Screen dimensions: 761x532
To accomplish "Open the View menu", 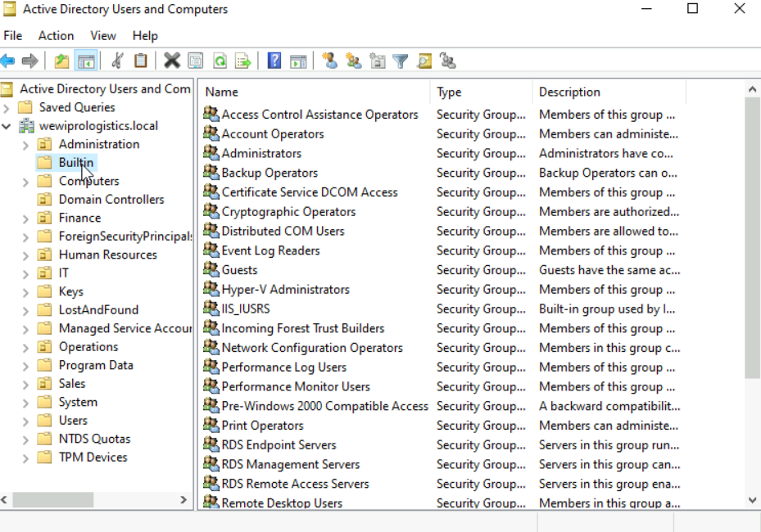I will [103, 36].
